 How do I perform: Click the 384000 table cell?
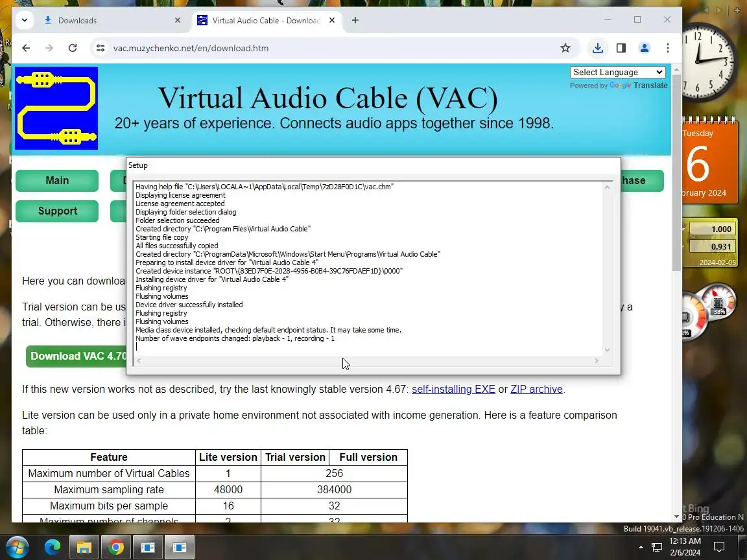[335, 489]
